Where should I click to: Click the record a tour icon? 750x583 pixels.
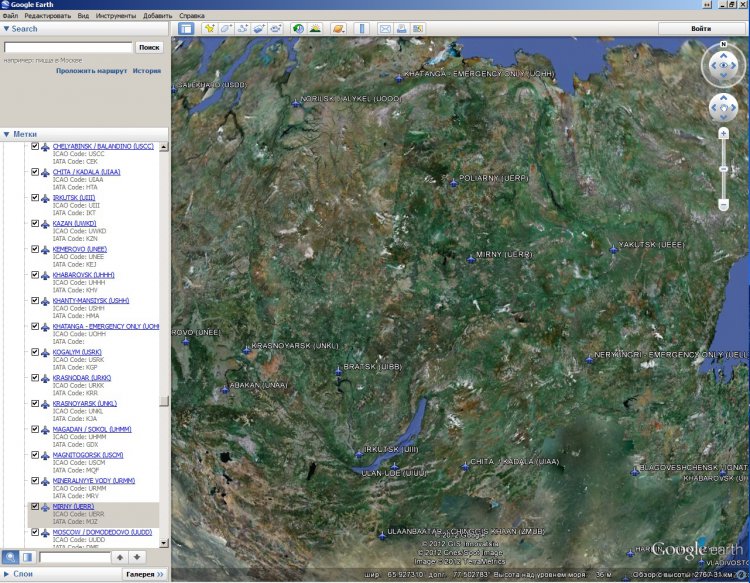276,29
